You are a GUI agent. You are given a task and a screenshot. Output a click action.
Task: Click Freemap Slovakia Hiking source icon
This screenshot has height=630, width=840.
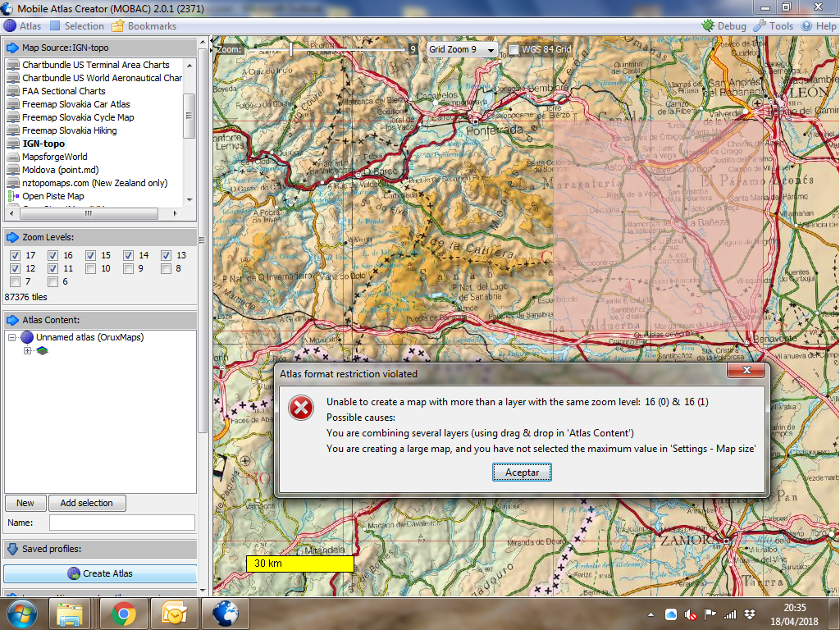(x=13, y=130)
